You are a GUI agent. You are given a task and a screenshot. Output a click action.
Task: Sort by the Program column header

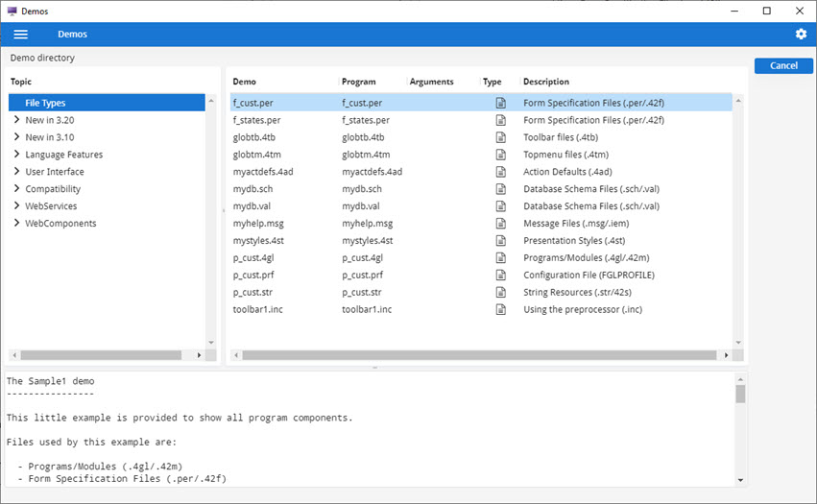pos(358,82)
